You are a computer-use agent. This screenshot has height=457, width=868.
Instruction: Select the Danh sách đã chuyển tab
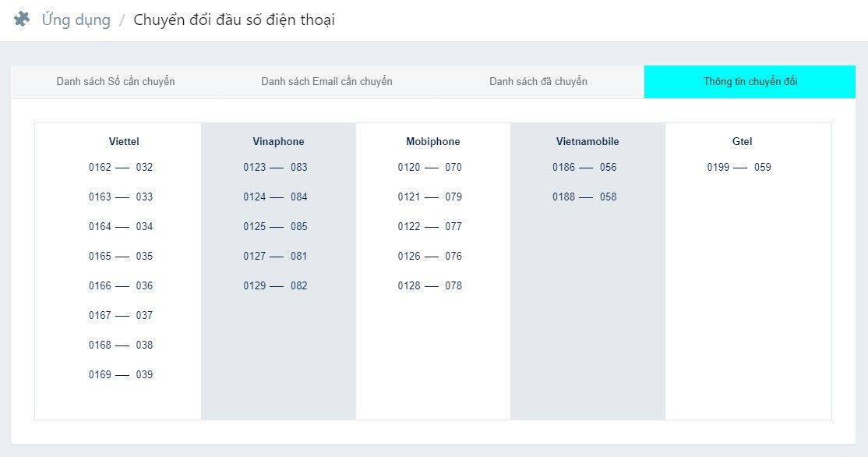point(538,82)
